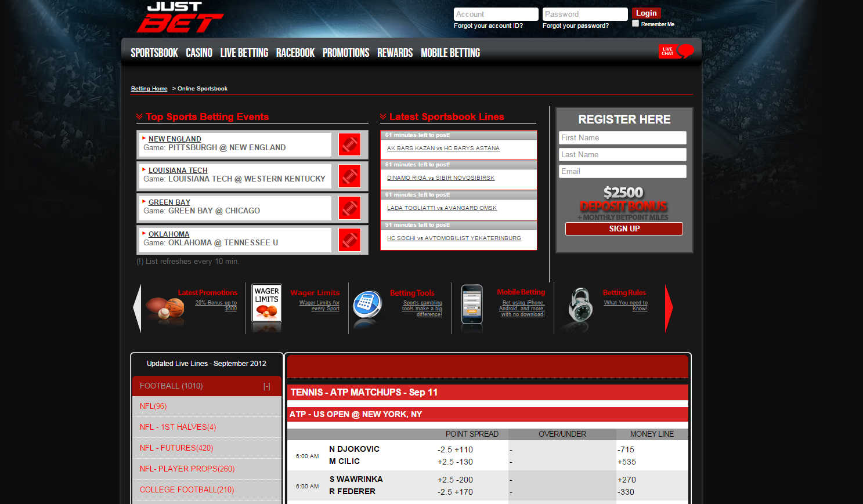Screen dimensions: 863x504
Task: Open Bet using iPhone, Android link
Action: tap(522, 309)
